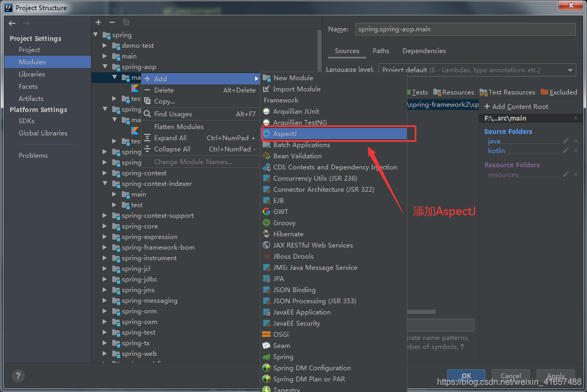Switch to the Dependencies tab
The image size is (587, 392).
424,51
